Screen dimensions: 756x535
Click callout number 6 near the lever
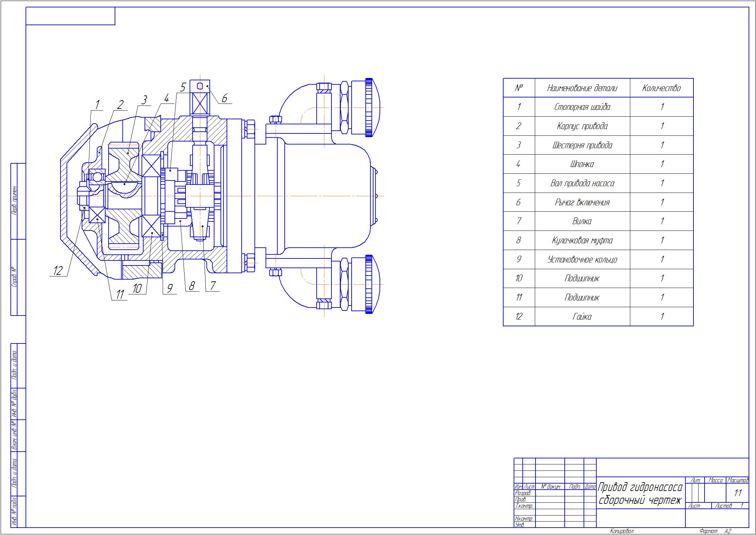click(224, 98)
